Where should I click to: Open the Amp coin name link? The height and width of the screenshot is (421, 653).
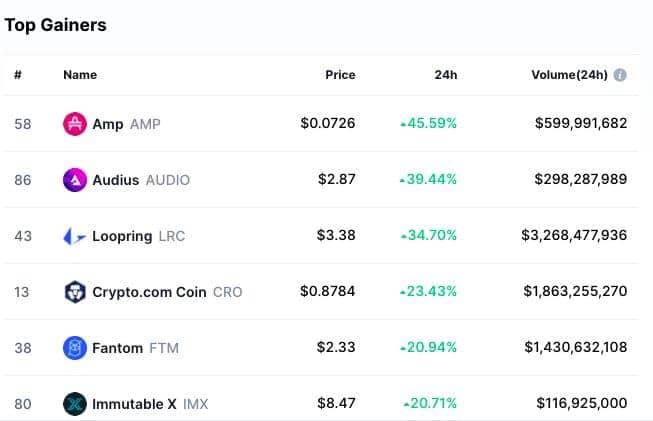tap(126, 124)
